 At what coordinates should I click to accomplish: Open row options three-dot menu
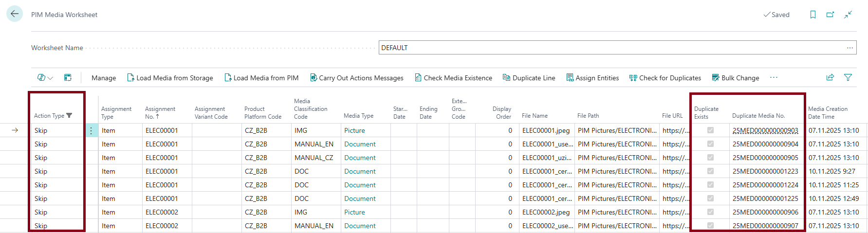[x=91, y=130]
